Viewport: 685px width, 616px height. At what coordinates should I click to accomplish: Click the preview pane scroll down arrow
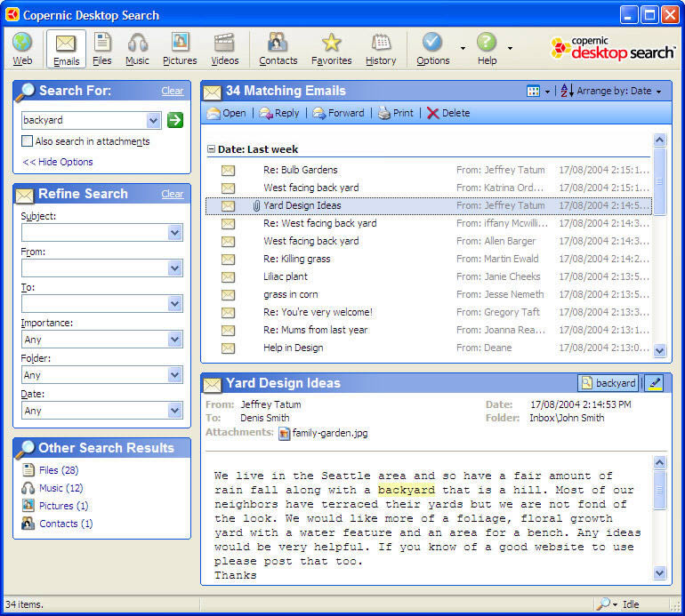660,572
